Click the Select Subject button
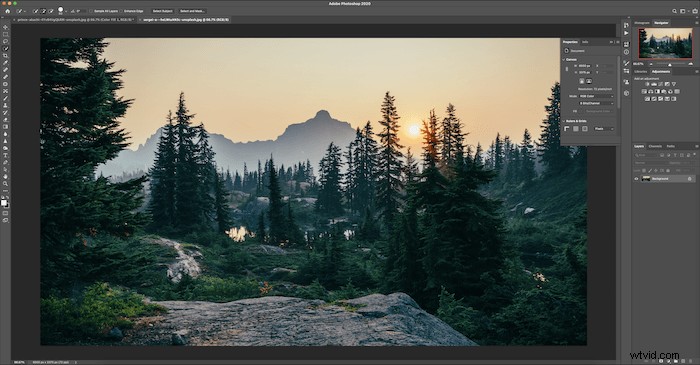The image size is (700, 365). pos(162,11)
